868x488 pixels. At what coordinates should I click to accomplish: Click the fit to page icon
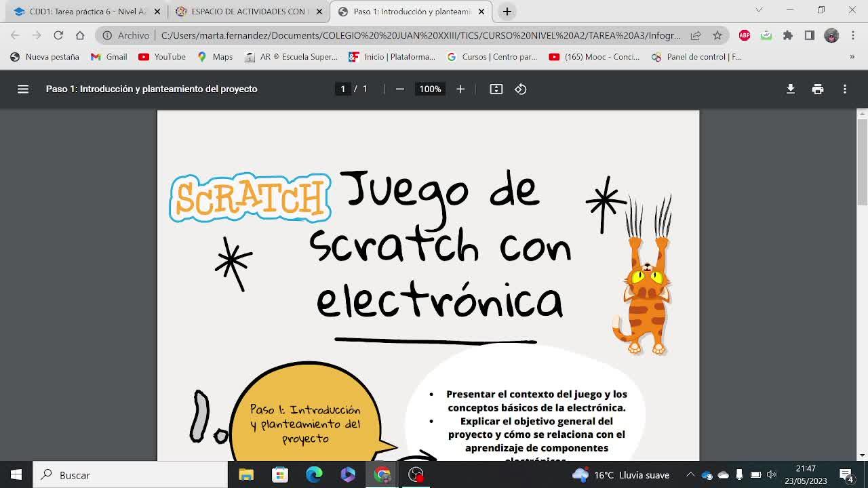pyautogui.click(x=496, y=89)
